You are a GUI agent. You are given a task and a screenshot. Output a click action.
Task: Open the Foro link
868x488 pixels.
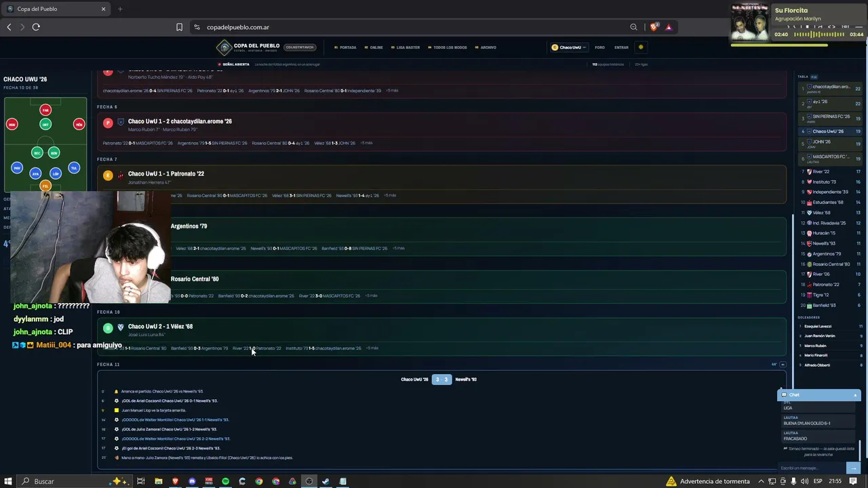tap(600, 47)
